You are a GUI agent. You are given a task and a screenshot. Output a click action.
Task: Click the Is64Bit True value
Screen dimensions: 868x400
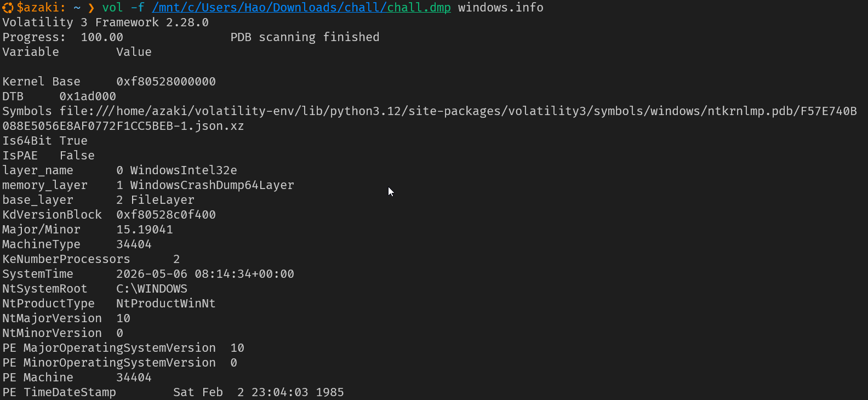point(73,141)
